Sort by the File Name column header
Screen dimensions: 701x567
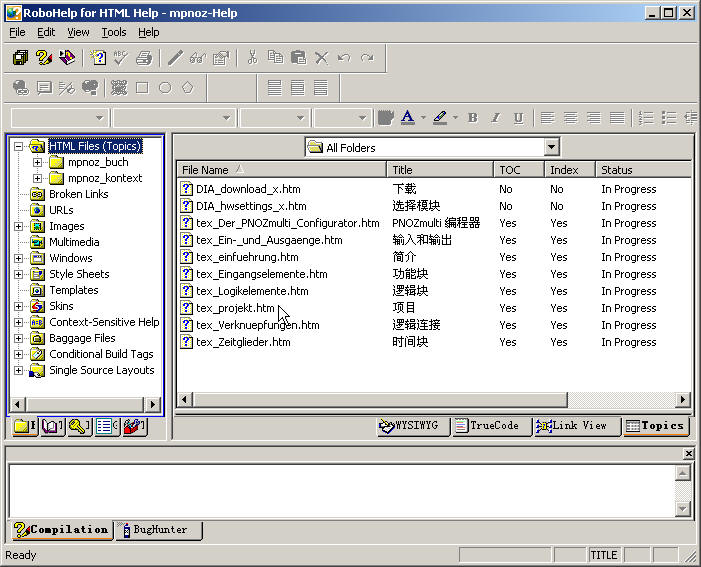click(282, 170)
